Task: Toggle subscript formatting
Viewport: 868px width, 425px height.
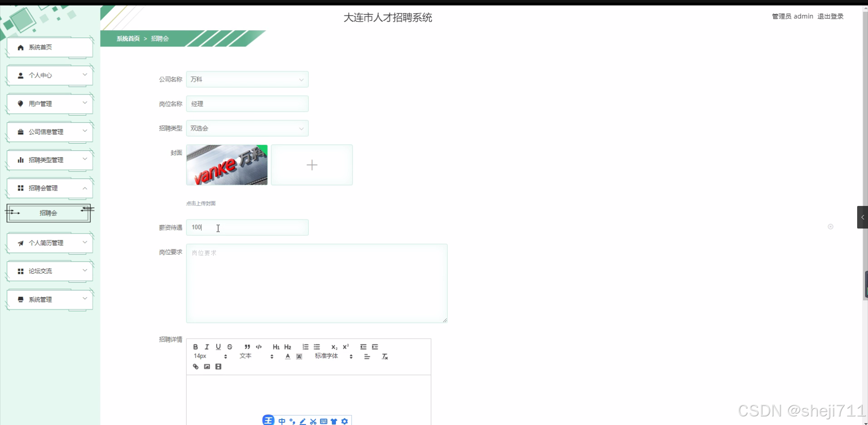Action: (334, 347)
